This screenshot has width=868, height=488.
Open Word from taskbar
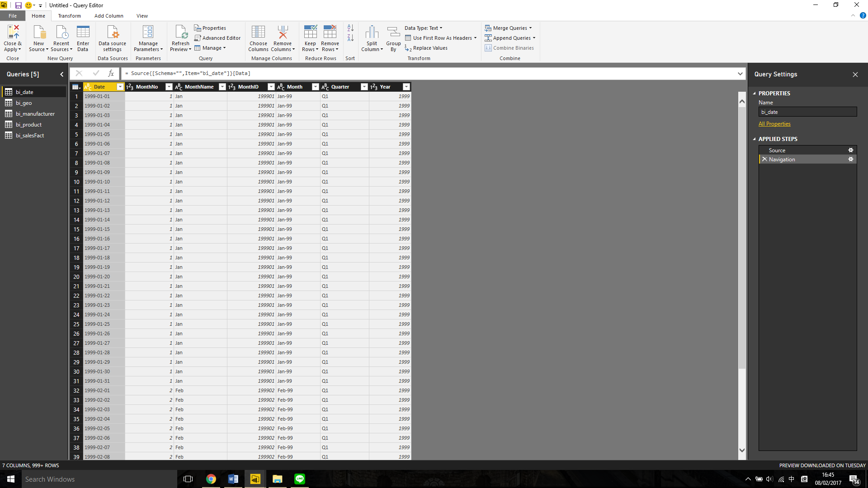[x=233, y=479]
